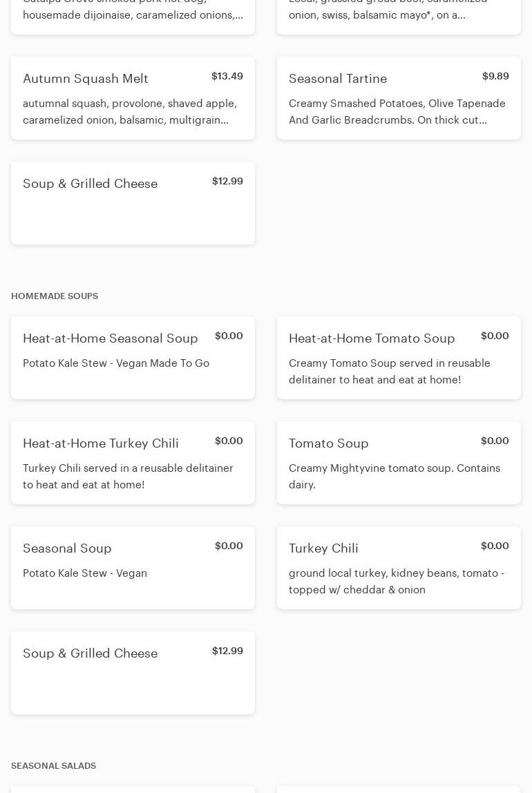532x793 pixels.
Task: Click the Seasonal Tartine description text
Action: (x=397, y=112)
